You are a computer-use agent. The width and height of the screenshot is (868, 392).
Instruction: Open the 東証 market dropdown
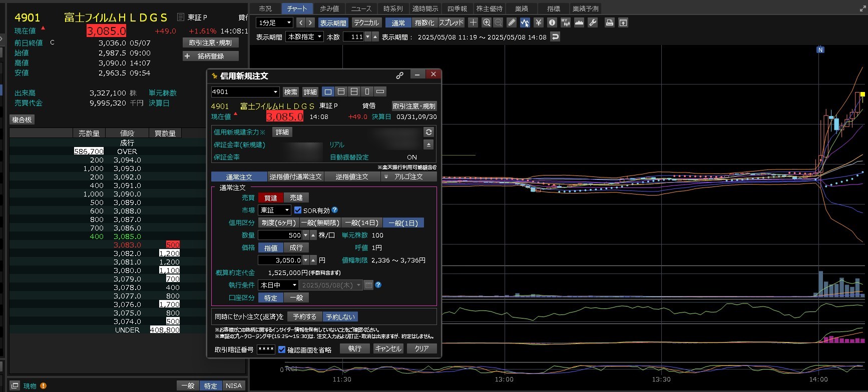275,210
